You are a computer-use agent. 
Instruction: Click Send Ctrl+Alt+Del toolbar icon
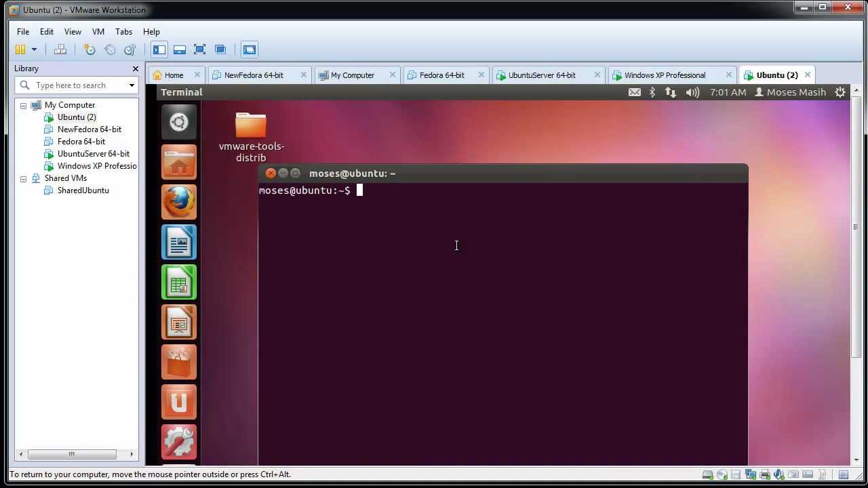pos(60,49)
